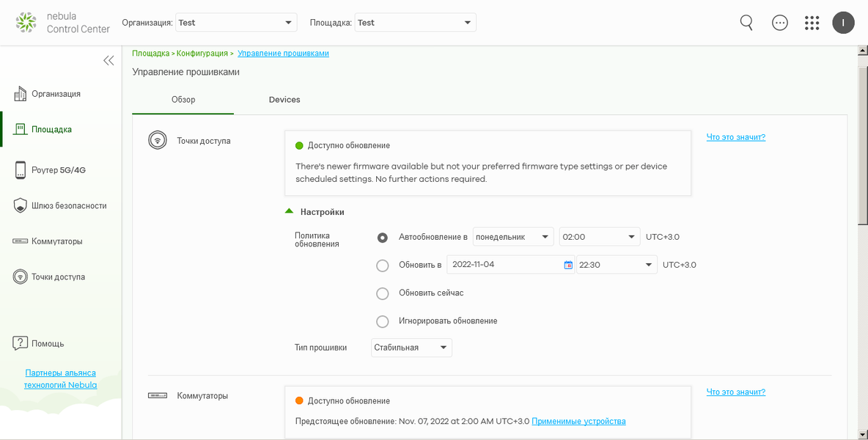Open the more options ellipsis icon
Screen dimensions: 868x440
(x=780, y=23)
